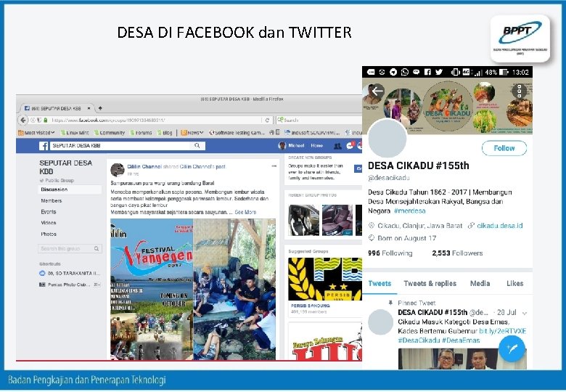Click the #DesaCikadu hashtag
Viewport: 566px width, 392px height.
pyautogui.click(x=419, y=340)
